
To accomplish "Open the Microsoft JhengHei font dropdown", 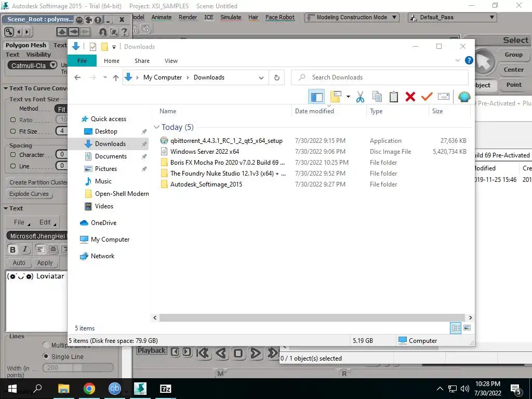I will point(37,236).
